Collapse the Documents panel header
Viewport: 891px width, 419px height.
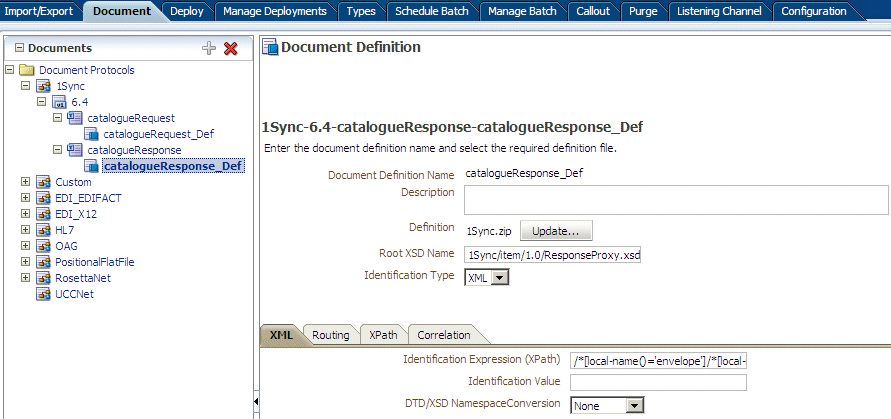click(x=19, y=48)
